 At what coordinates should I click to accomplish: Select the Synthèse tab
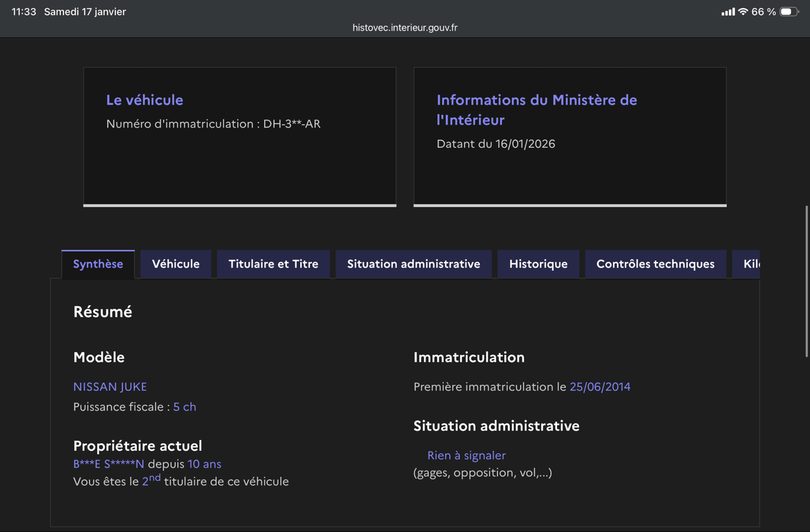click(x=98, y=264)
